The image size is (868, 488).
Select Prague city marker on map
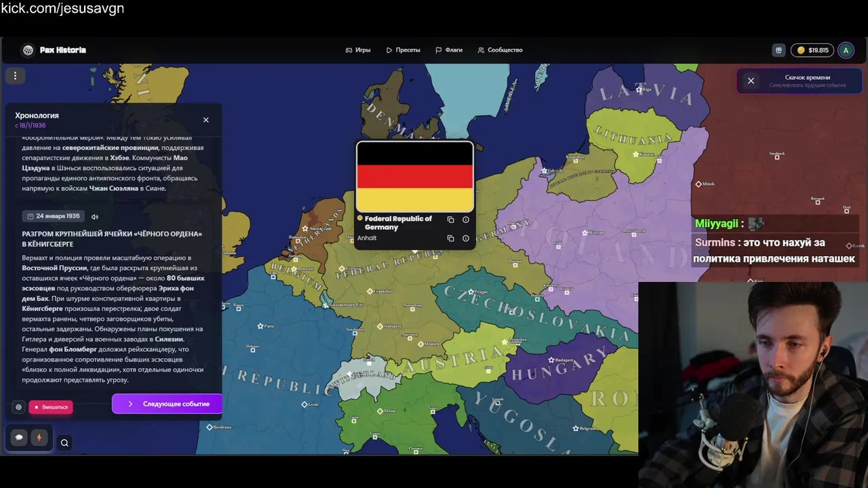click(x=471, y=293)
